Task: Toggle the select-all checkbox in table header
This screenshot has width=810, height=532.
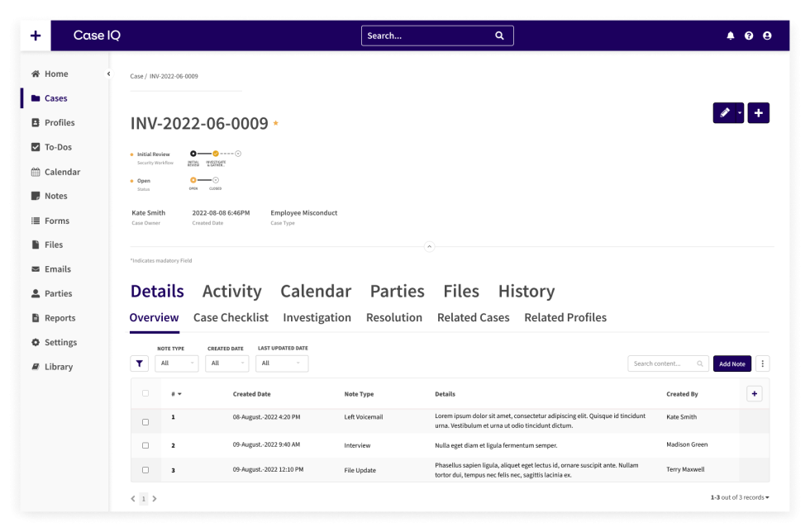Action: (x=145, y=393)
